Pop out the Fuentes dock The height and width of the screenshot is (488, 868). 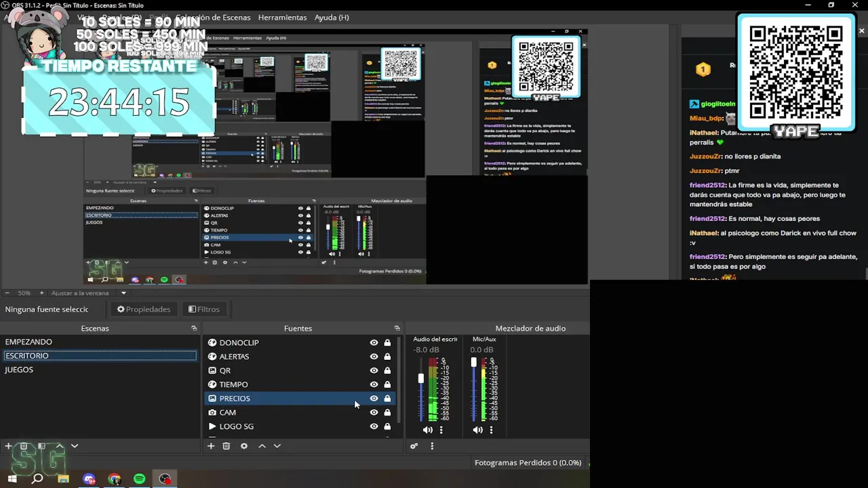397,328
